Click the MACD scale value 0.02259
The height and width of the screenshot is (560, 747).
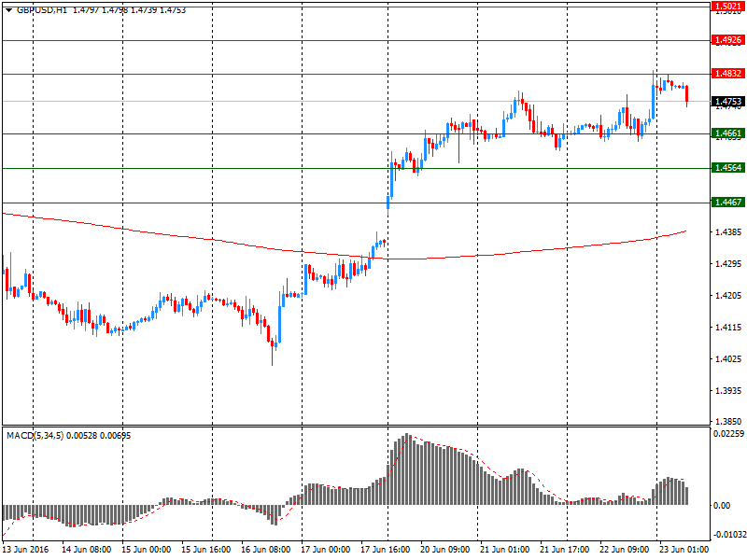point(728,434)
